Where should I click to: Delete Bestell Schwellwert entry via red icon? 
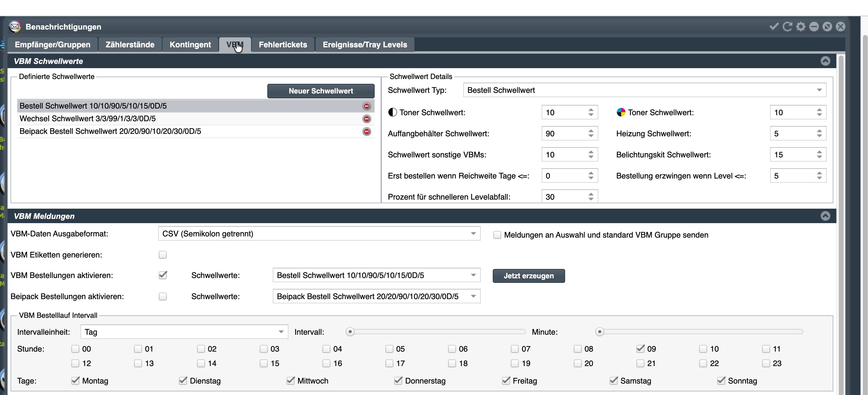[366, 106]
